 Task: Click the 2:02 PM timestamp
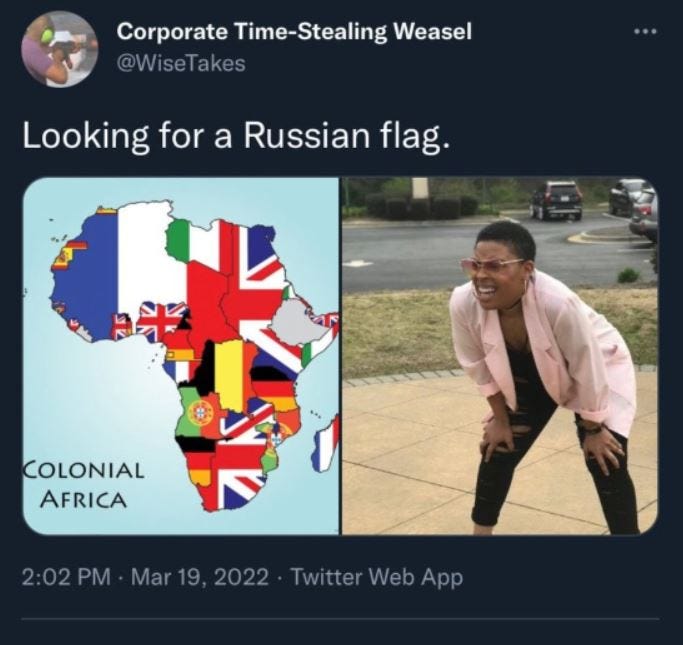(x=66, y=577)
